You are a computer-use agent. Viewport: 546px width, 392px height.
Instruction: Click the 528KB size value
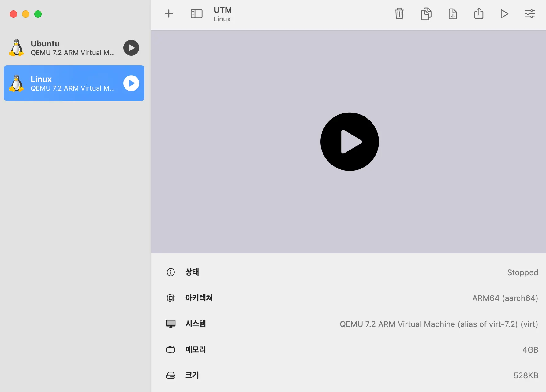click(526, 375)
